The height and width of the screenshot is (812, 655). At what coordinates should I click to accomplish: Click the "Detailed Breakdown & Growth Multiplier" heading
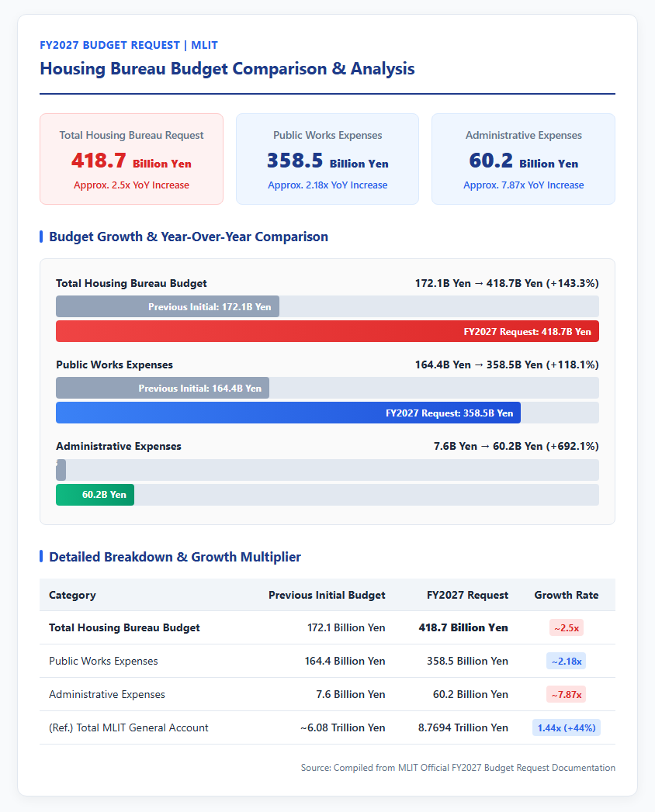(175, 557)
